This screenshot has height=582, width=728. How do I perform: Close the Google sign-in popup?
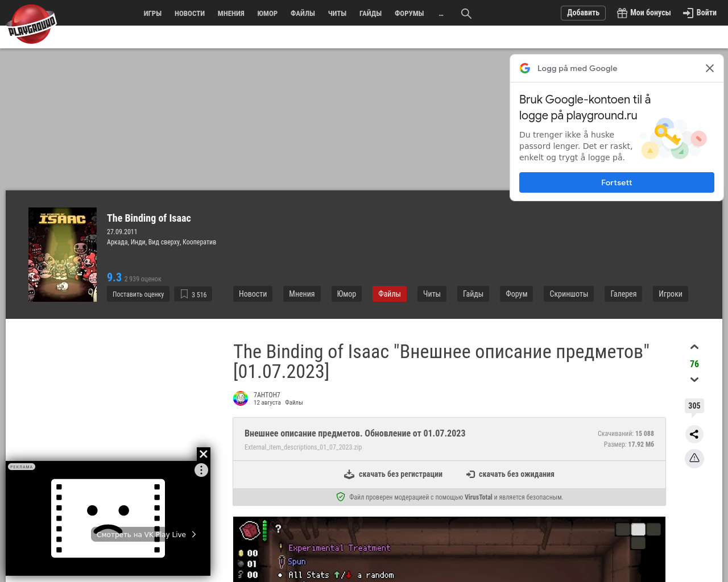pyautogui.click(x=710, y=68)
